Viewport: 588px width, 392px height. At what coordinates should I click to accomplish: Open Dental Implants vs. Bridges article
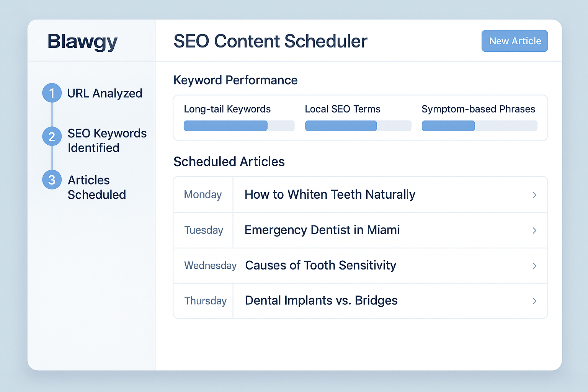321,301
